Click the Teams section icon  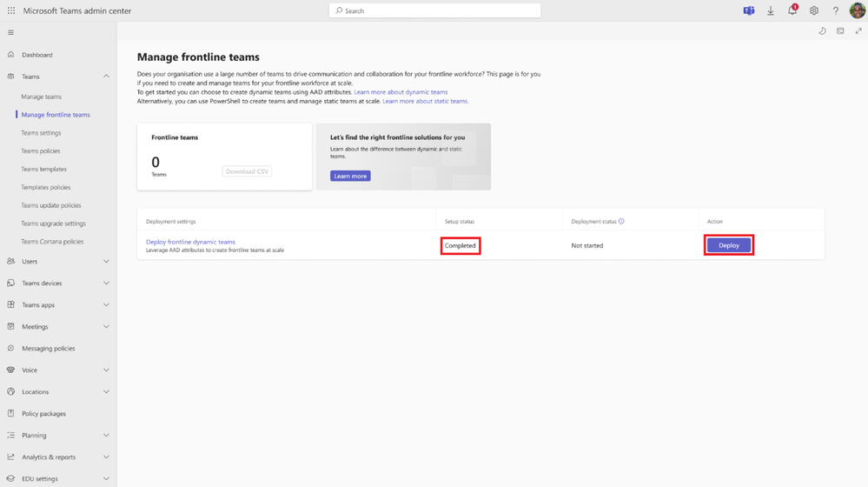coord(10,77)
